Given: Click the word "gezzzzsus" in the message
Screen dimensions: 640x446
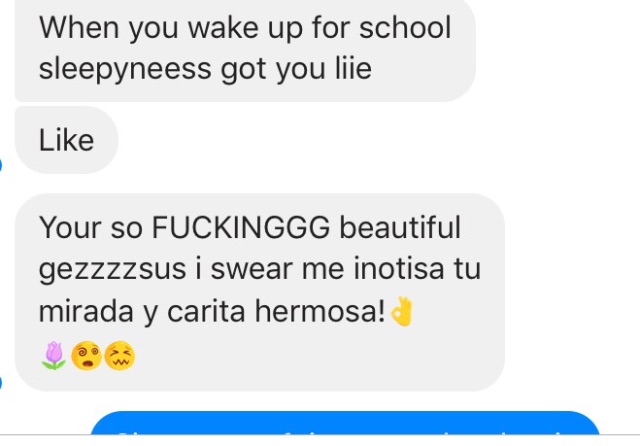Looking at the screenshot, I should click(x=112, y=271).
